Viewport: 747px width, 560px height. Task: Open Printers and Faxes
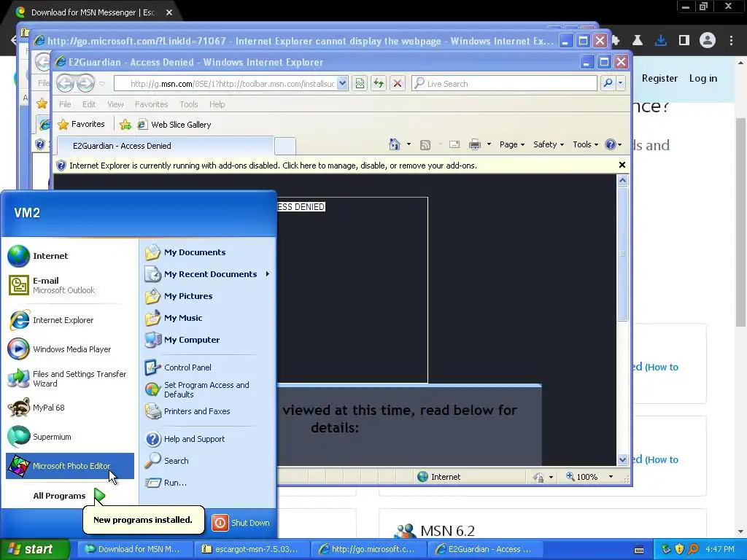(x=208, y=411)
